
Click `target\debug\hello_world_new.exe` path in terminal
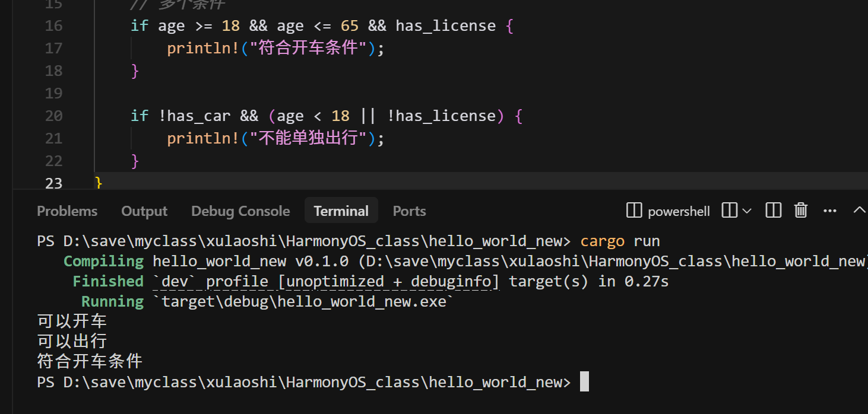pyautogui.click(x=303, y=301)
